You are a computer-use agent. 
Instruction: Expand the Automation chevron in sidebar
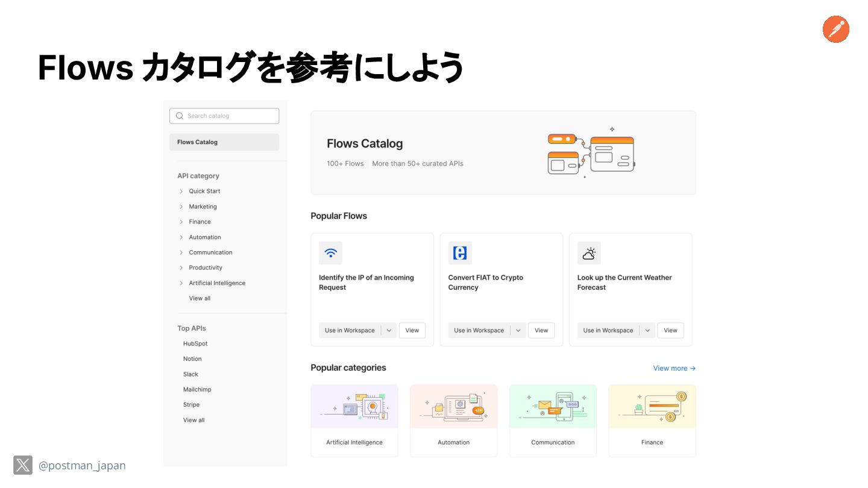[x=181, y=237]
